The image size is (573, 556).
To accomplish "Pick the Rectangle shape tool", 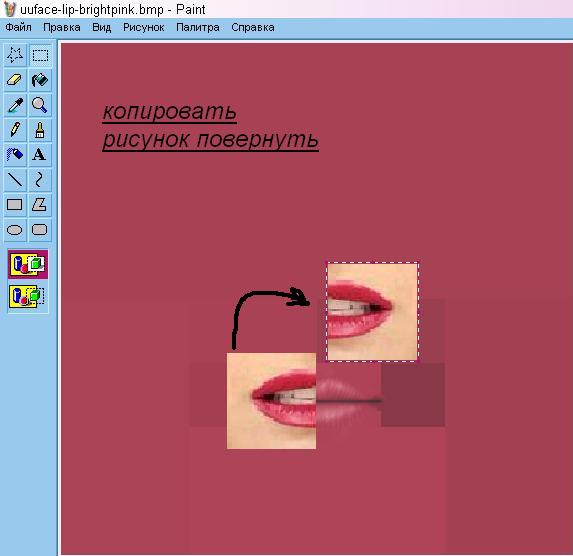I will coord(15,204).
